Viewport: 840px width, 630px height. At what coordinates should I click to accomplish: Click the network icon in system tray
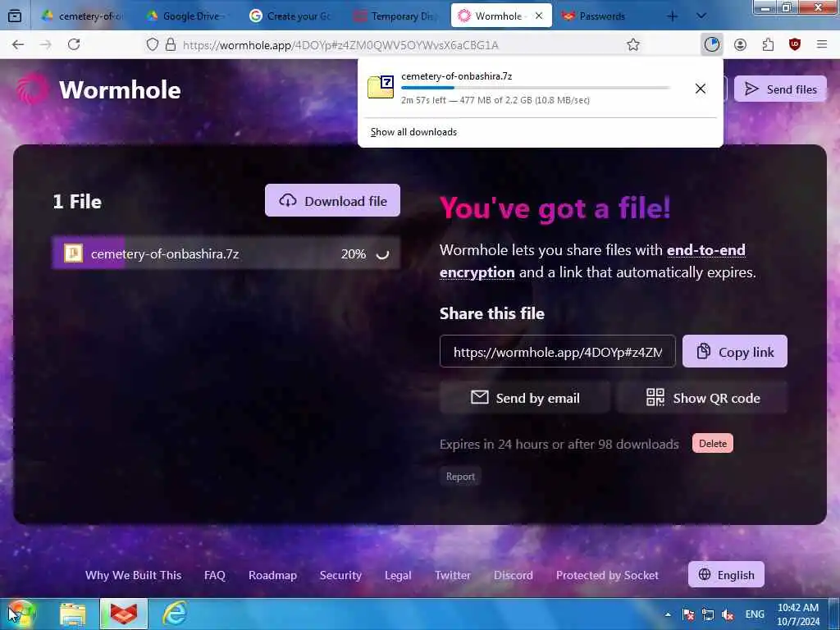708,614
